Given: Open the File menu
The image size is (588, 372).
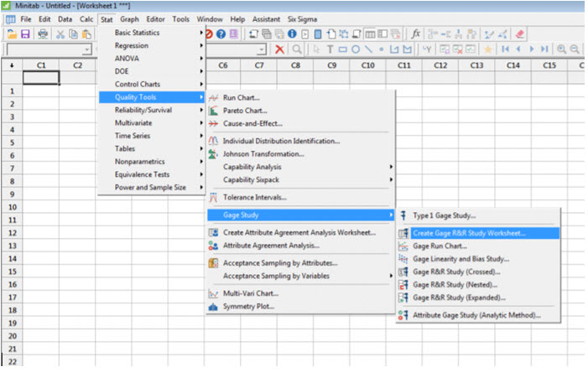Looking at the screenshot, I should pos(26,19).
